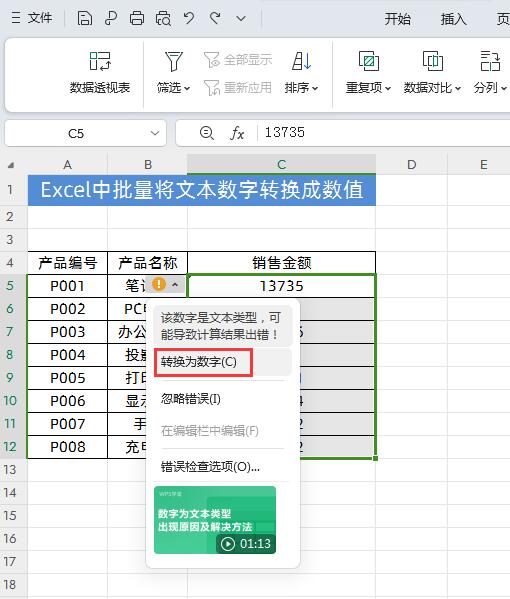Click the zoom magnifier icon in formula bar

point(207,133)
